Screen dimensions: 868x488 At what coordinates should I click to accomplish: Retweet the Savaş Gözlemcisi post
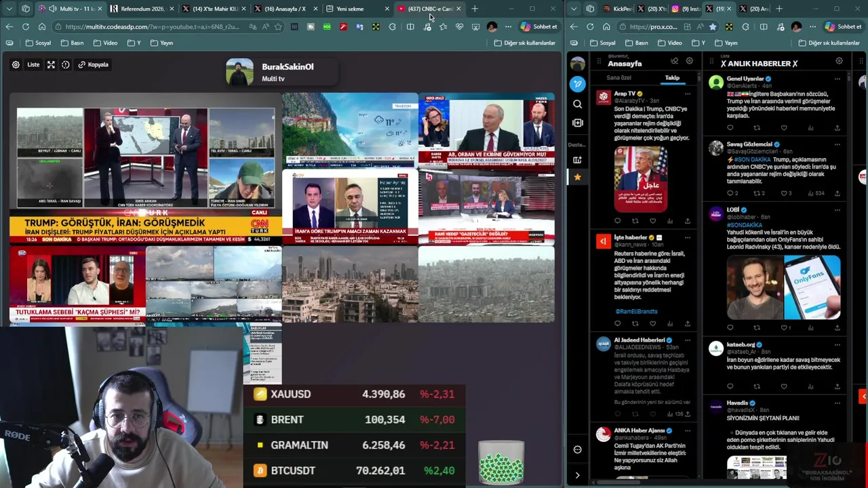(759, 193)
